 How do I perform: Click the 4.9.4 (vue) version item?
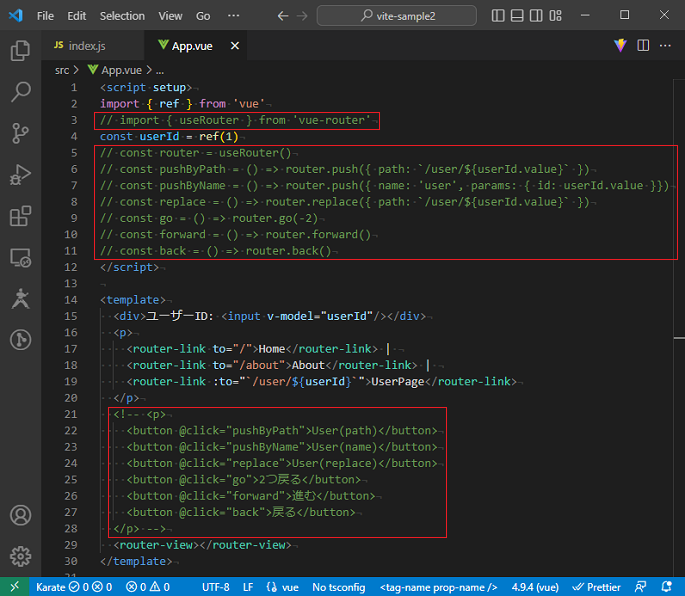(535, 587)
